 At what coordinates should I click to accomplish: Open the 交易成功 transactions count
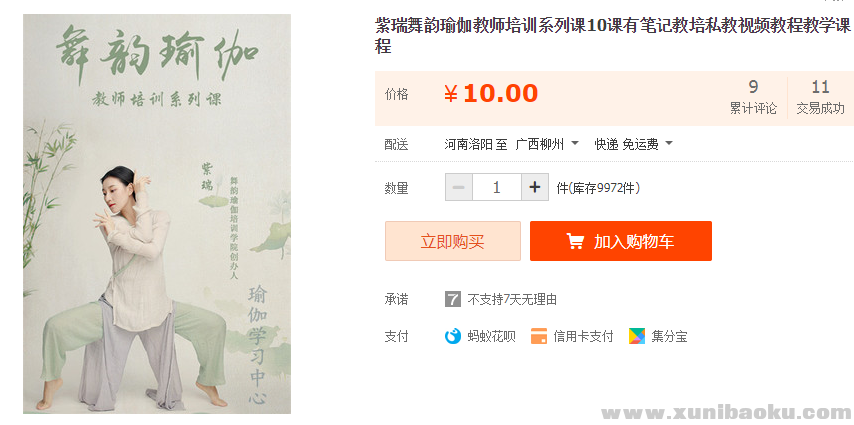[x=820, y=98]
